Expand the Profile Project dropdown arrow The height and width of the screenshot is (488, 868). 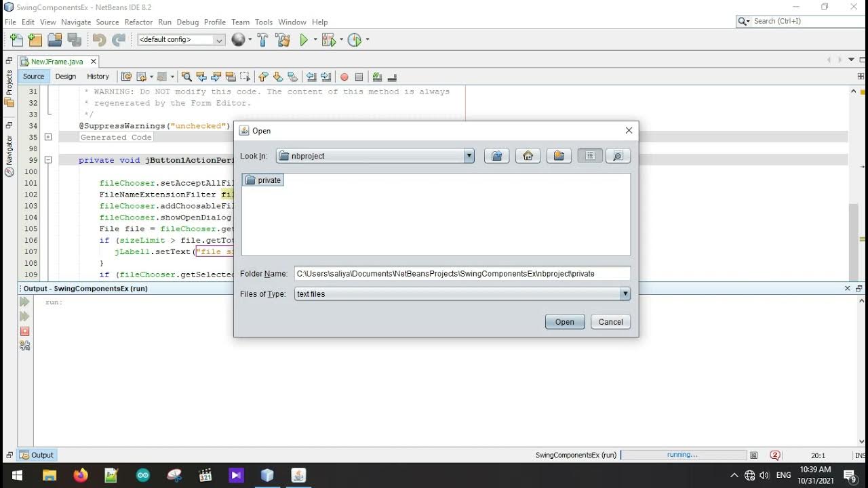click(x=368, y=40)
